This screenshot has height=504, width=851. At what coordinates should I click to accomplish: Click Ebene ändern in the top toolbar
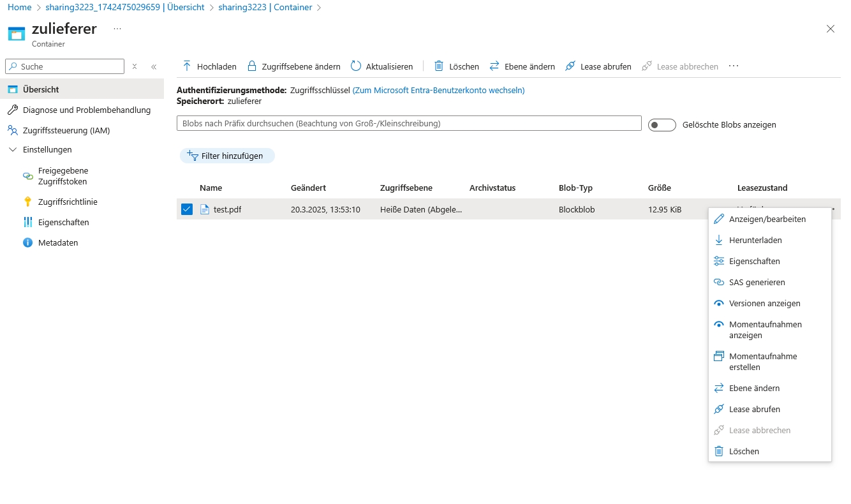[x=522, y=66]
